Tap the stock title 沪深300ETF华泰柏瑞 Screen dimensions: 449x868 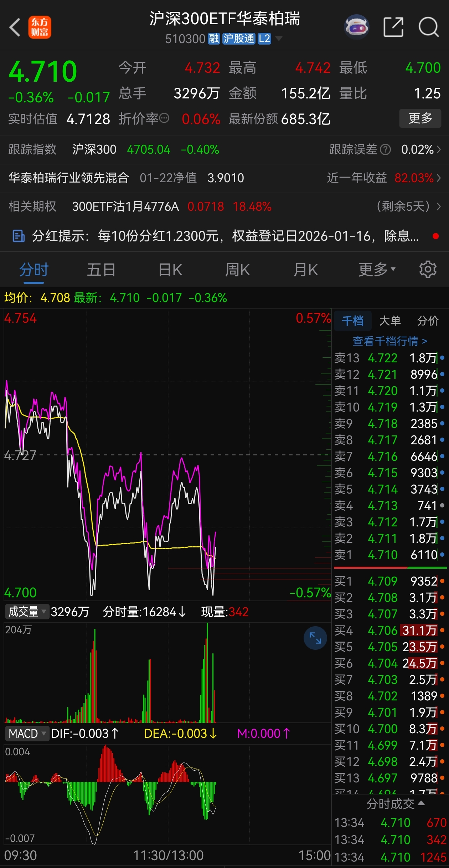tap(224, 19)
